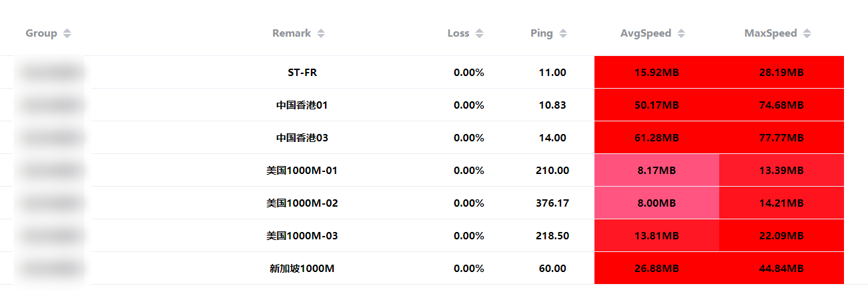Toggle sort arrows next to Loss

coord(479,33)
